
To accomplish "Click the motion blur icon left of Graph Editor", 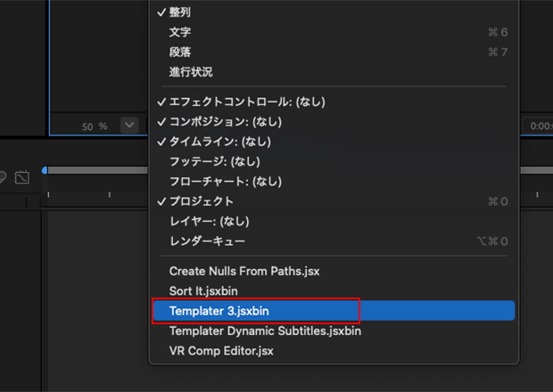I will [x=4, y=177].
